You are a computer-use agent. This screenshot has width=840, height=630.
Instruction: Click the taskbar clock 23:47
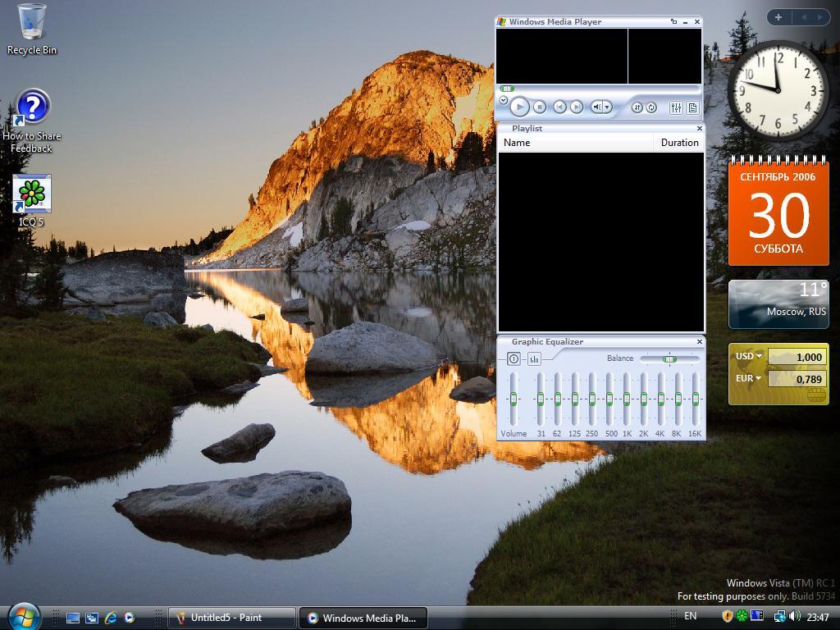point(818,617)
